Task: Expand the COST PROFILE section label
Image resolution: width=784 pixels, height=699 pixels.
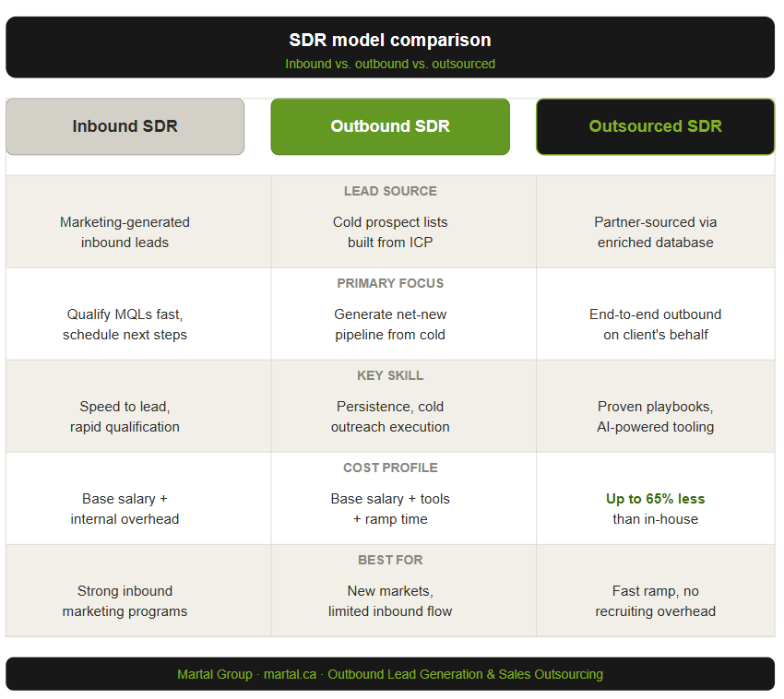Action: [x=389, y=468]
